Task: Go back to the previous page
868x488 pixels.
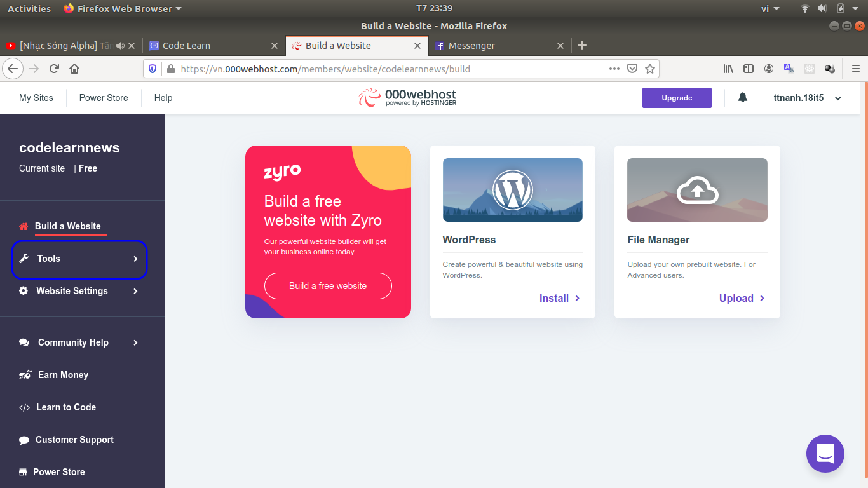Action: (x=13, y=69)
